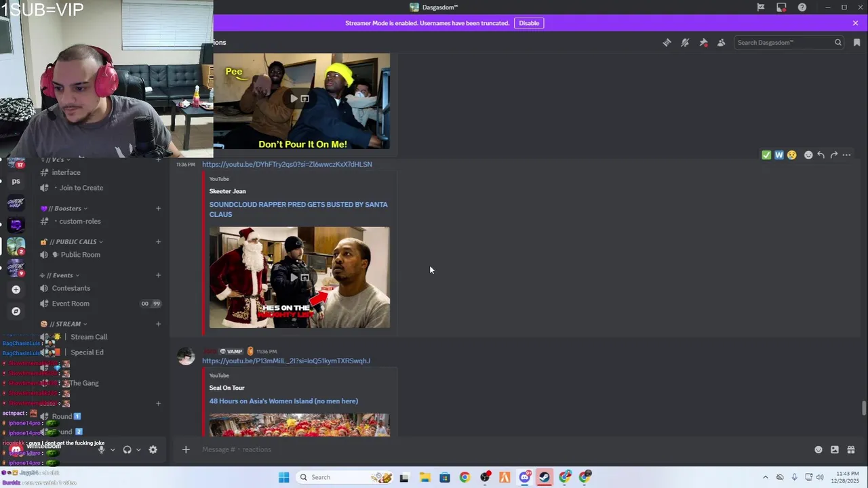Collapse the PUBLIC CALLS category

[72, 241]
